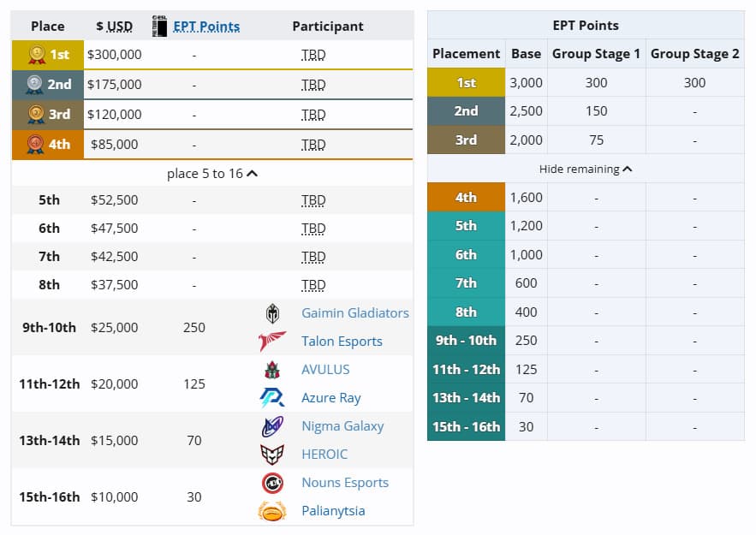Open the Gaimin Gladiators team link
This screenshot has width=756, height=535.
pos(354,313)
